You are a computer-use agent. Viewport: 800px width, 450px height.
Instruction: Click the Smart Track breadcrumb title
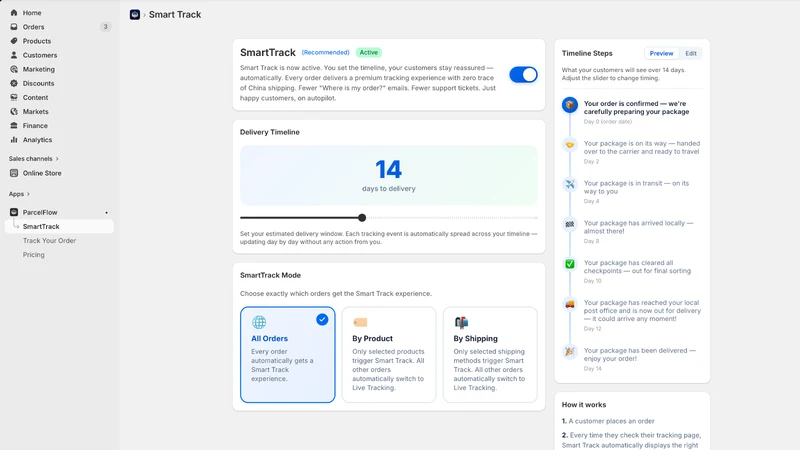coord(175,15)
